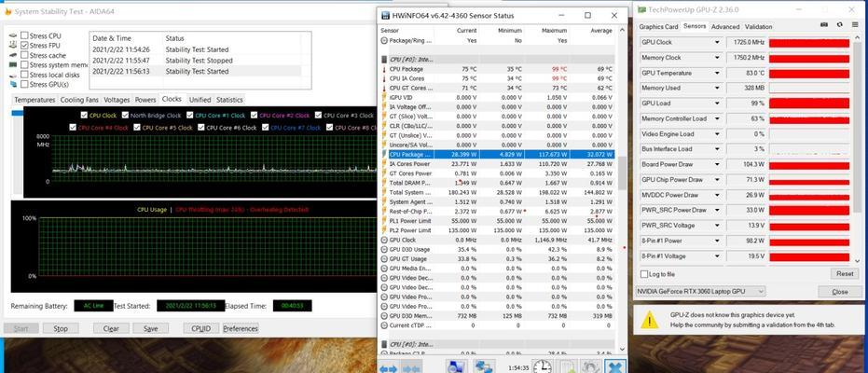Open Memory Clock sensor dropdown
Screen dimensions: 868x373
pyautogui.click(x=718, y=58)
